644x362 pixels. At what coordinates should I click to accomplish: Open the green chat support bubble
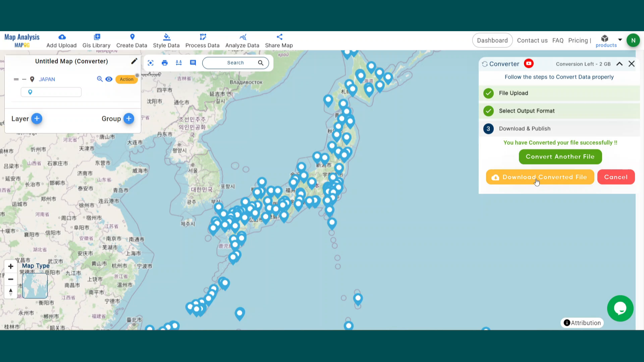(x=620, y=308)
